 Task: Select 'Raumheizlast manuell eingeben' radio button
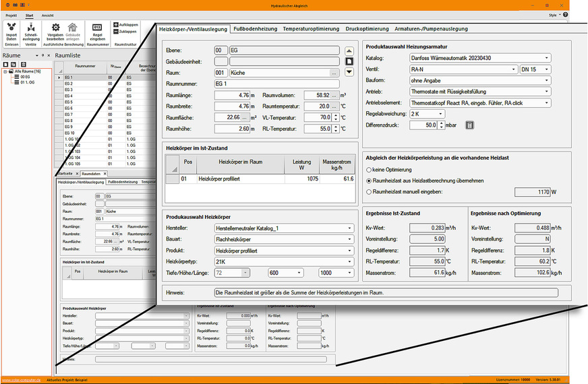[369, 192]
